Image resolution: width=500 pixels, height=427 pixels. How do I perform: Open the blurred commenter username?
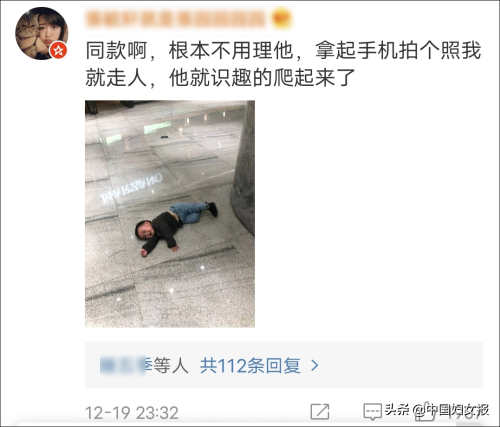(175, 18)
